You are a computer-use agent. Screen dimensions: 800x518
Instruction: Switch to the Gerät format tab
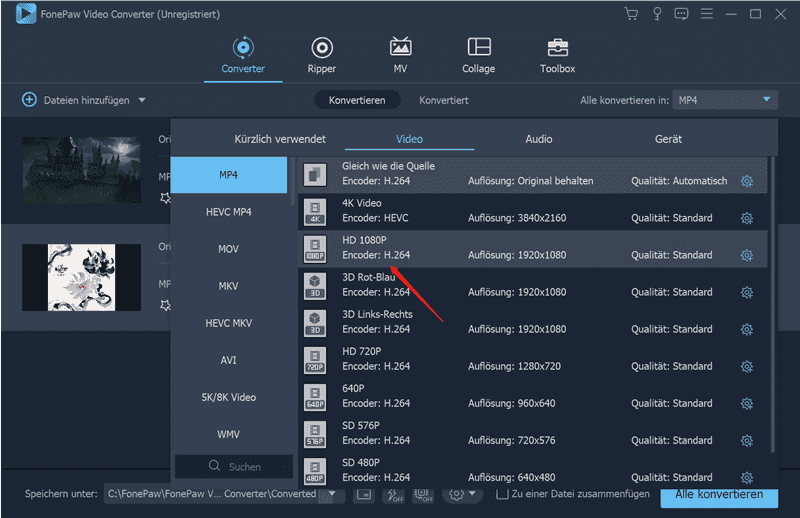(x=668, y=139)
